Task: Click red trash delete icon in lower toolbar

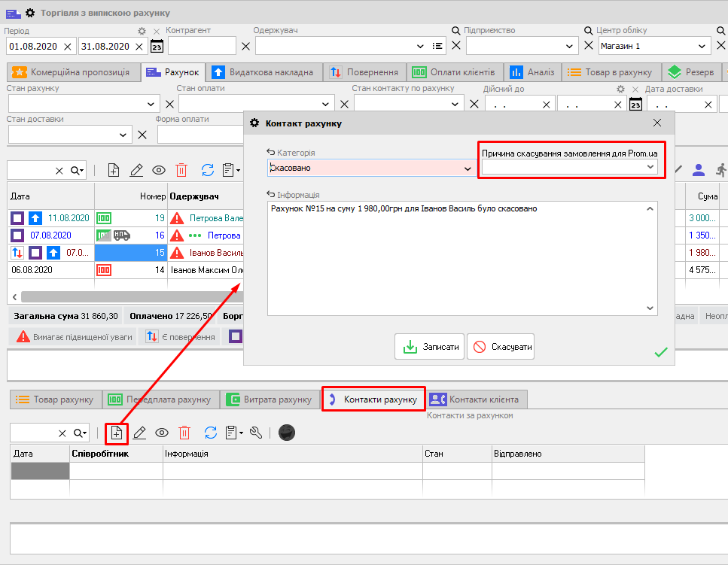Action: tap(184, 433)
